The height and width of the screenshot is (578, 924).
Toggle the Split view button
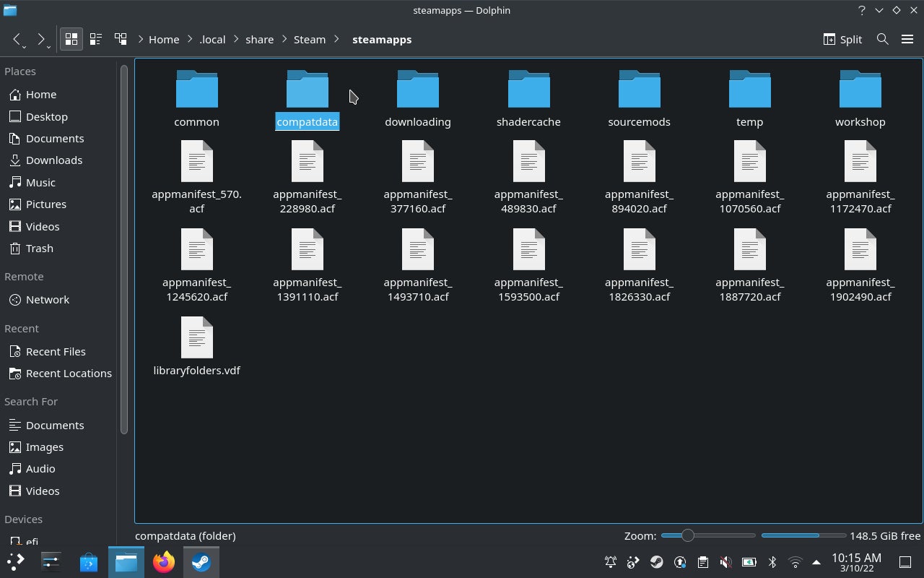coord(842,39)
